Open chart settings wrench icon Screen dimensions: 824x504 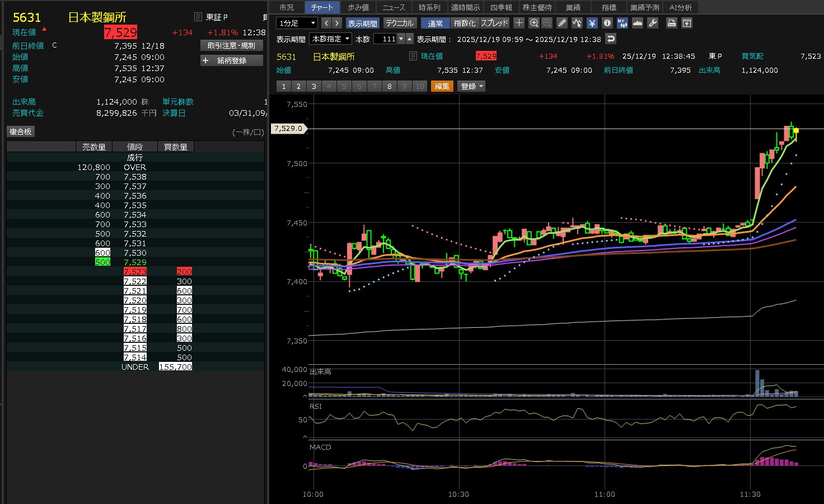tap(653, 23)
